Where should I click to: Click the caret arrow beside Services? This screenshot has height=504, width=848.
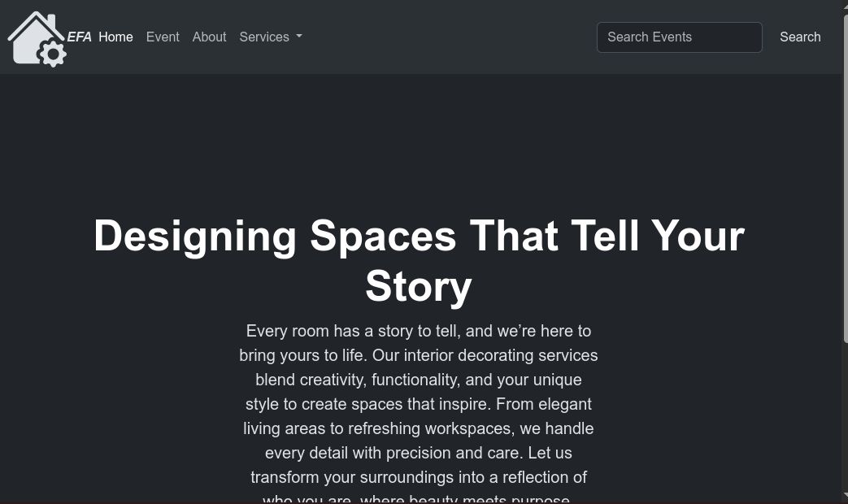298,37
